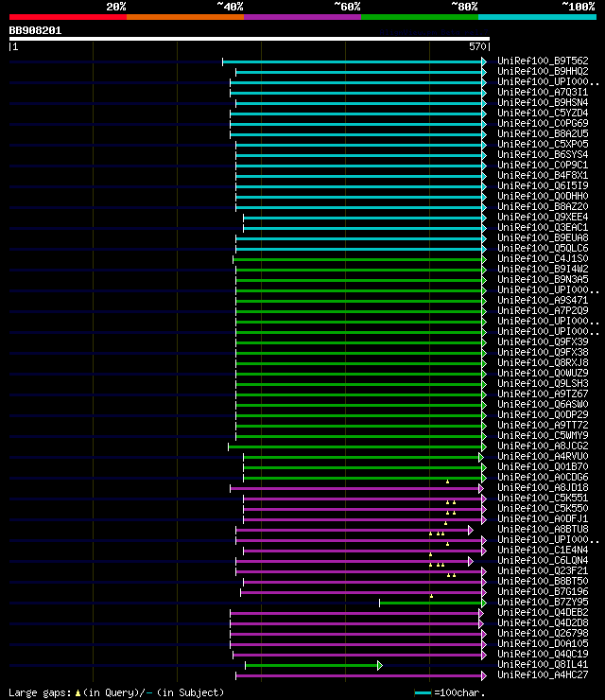Viewport: 605px width, 700px height.
Task: Select the UniRef100_Q8RXJ8 label
Action: (x=543, y=362)
